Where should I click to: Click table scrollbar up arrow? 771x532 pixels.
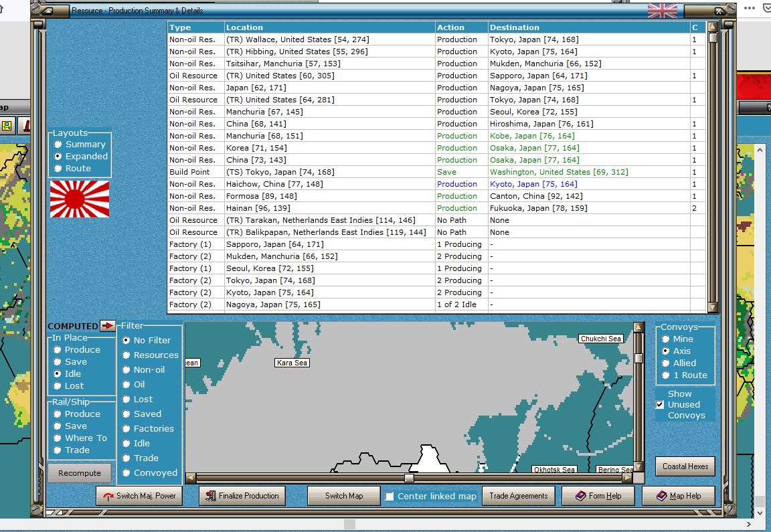[713, 27]
